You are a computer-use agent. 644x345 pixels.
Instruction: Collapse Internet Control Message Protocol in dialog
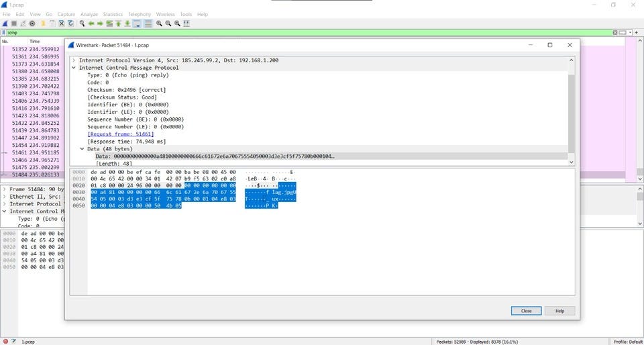(x=74, y=68)
